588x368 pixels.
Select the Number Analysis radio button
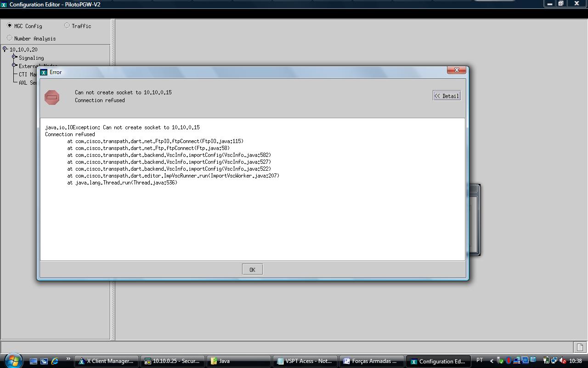[x=10, y=38]
